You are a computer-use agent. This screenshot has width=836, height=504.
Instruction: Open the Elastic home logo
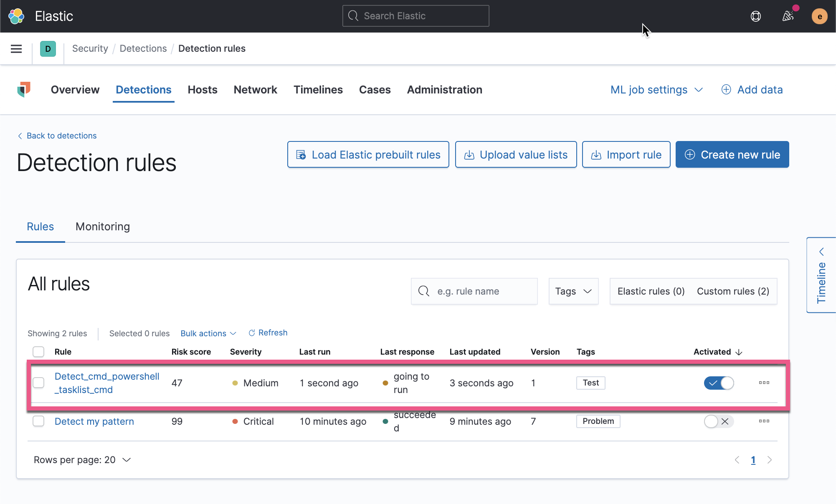16,16
